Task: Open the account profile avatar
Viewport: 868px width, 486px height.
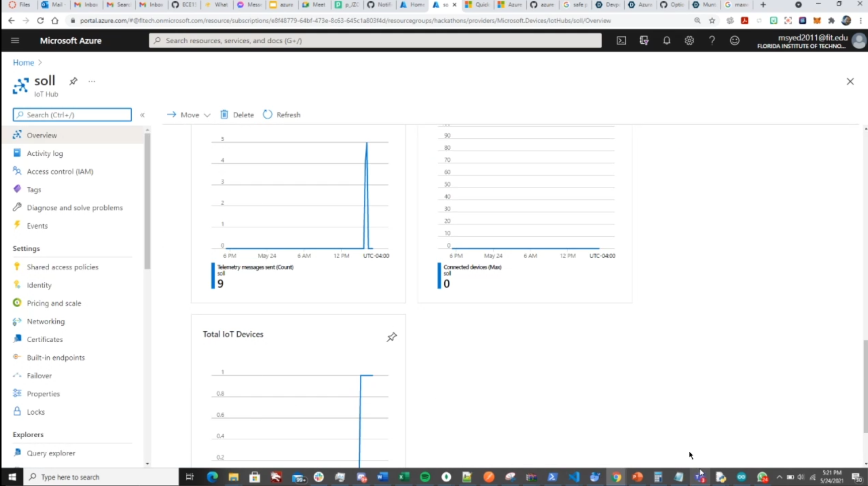Action: [x=859, y=41]
